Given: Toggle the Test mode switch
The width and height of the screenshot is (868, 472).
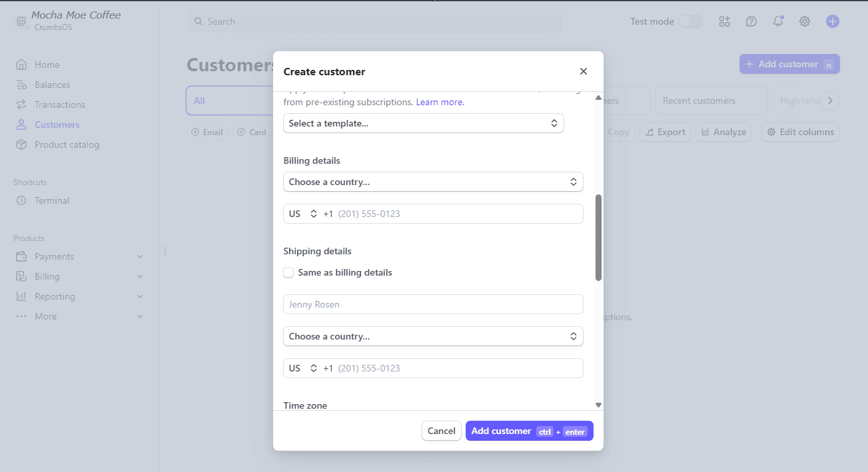Looking at the screenshot, I should point(690,21).
